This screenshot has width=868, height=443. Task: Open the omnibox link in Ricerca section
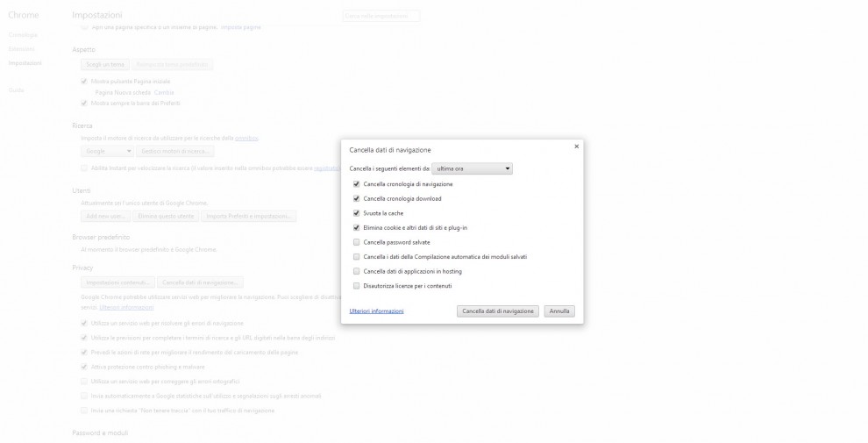tap(246, 139)
